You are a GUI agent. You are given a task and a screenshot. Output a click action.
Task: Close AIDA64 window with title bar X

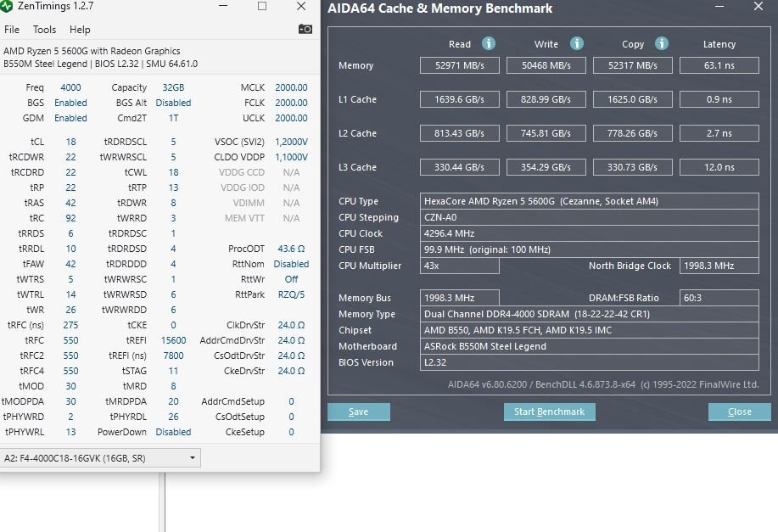click(758, 7)
